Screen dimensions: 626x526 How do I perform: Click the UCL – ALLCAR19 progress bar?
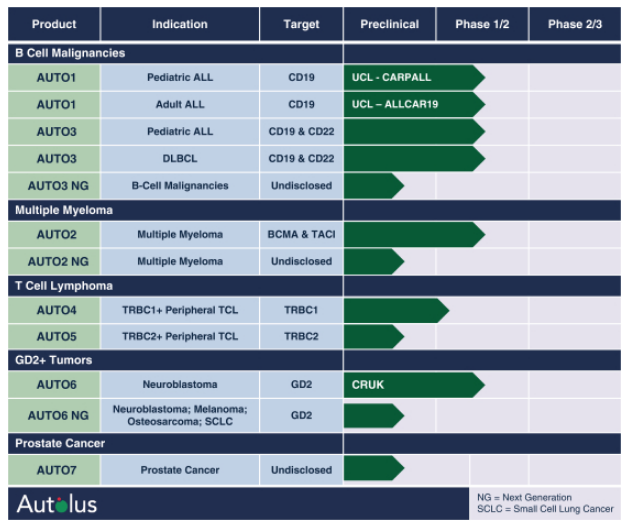(x=414, y=105)
